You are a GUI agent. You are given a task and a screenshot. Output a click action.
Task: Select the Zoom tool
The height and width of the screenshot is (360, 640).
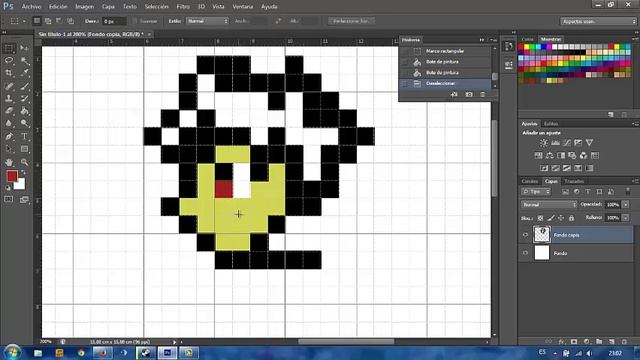click(x=24, y=162)
